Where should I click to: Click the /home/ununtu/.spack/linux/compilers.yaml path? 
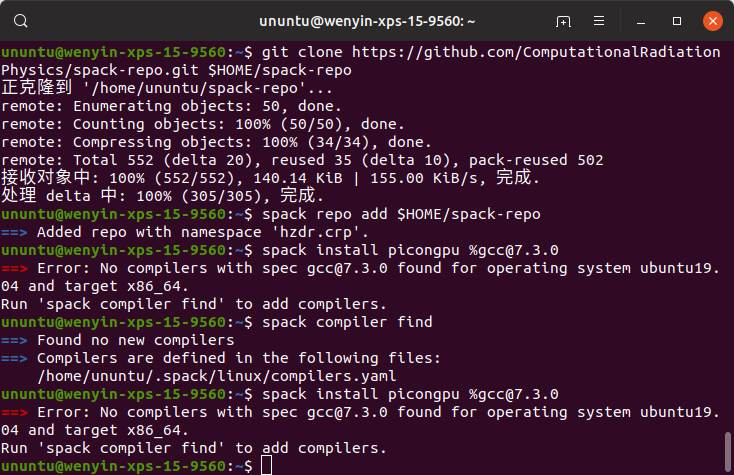[217, 376]
